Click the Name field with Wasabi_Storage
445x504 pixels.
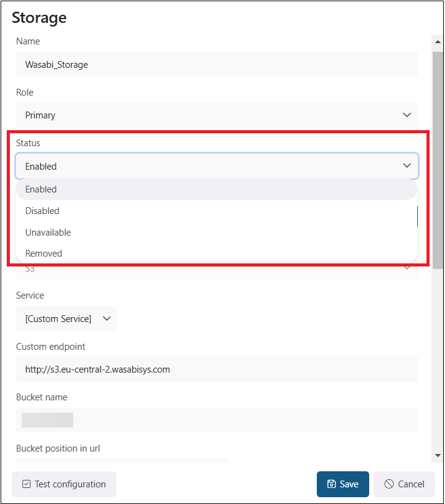(x=216, y=64)
